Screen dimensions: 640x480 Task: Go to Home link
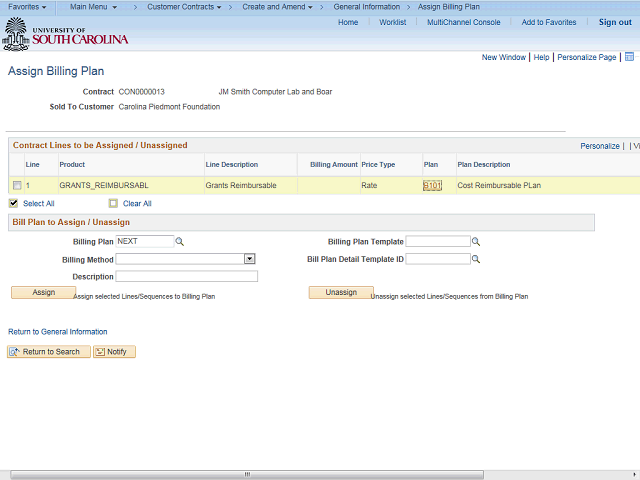pyautogui.click(x=348, y=22)
